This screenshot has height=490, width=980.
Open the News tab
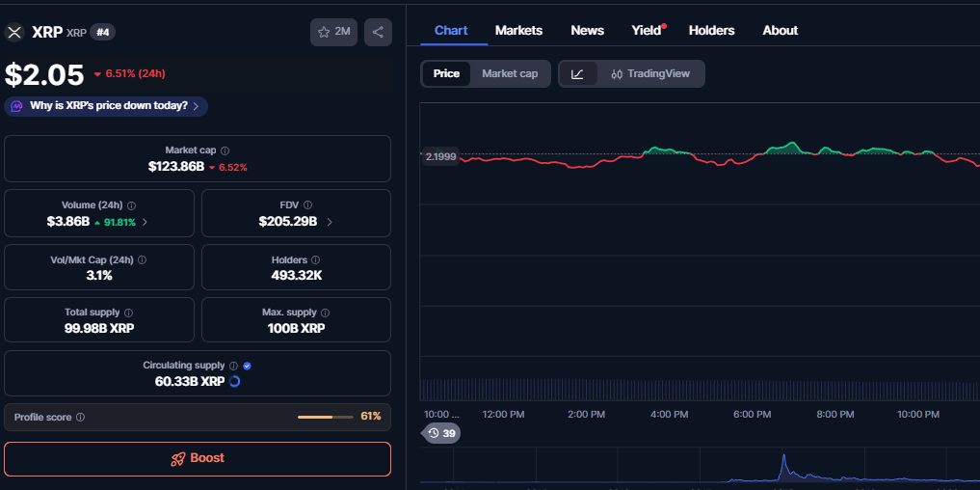tap(588, 30)
